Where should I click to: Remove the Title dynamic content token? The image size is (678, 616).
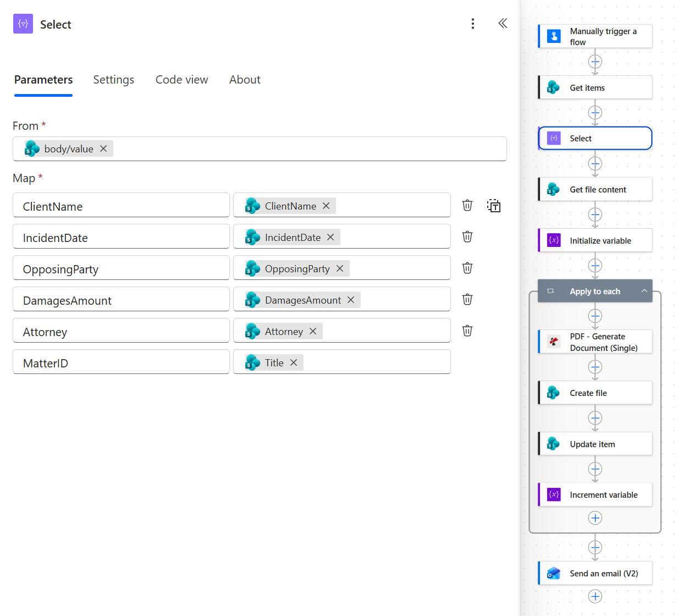[294, 362]
